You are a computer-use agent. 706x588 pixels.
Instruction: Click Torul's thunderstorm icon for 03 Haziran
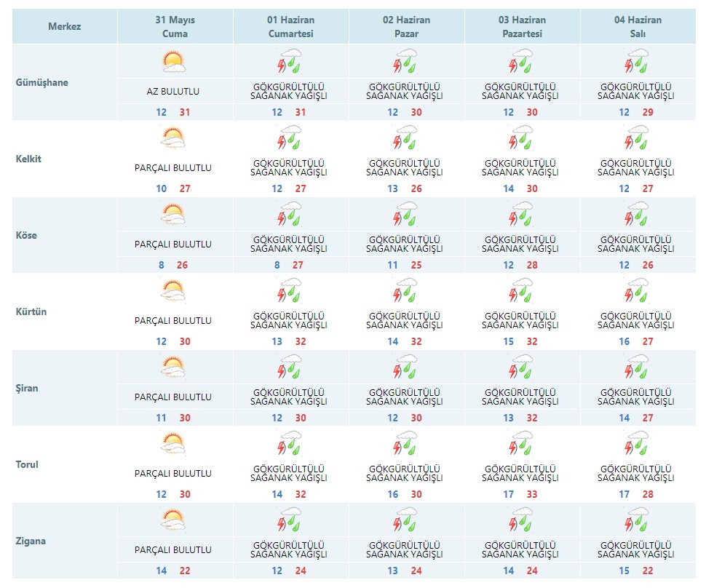tap(521, 444)
